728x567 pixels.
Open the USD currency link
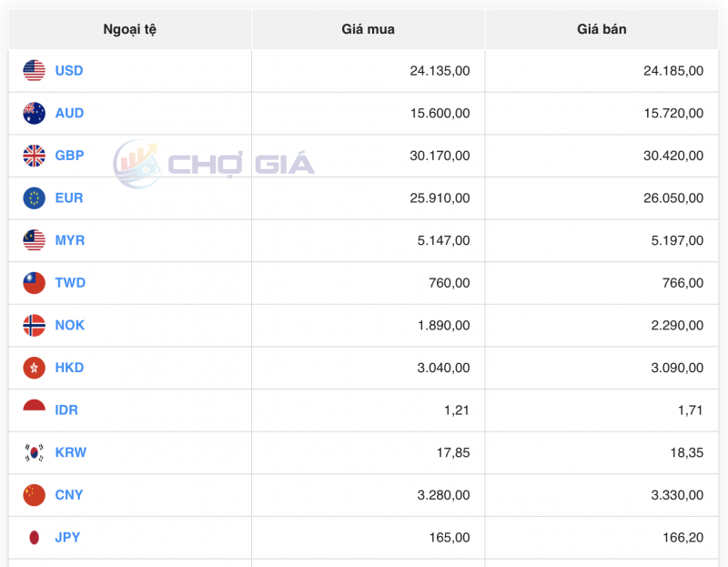pyautogui.click(x=70, y=70)
